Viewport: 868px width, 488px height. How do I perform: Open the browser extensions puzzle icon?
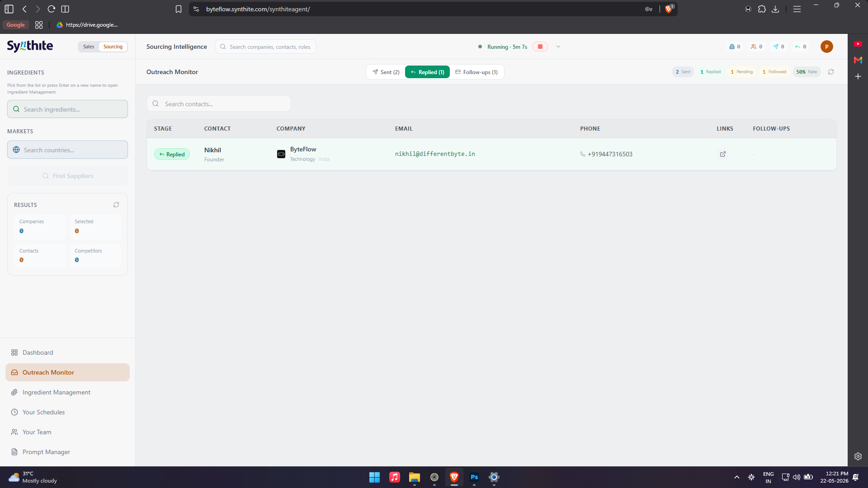click(762, 9)
